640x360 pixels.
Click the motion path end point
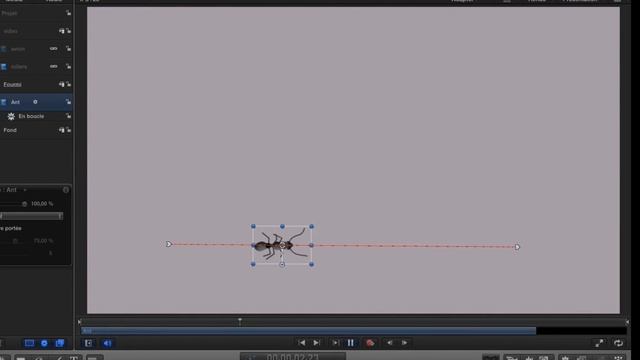(x=517, y=247)
